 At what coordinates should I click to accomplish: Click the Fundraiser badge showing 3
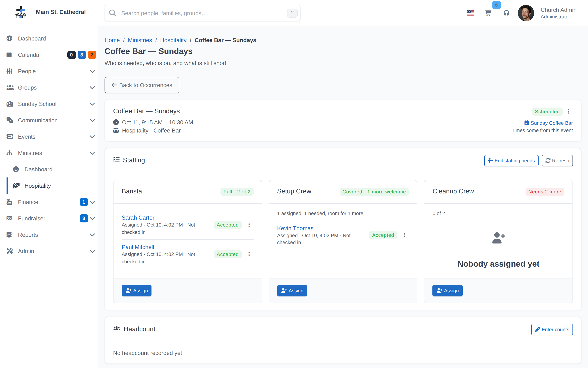tap(84, 218)
